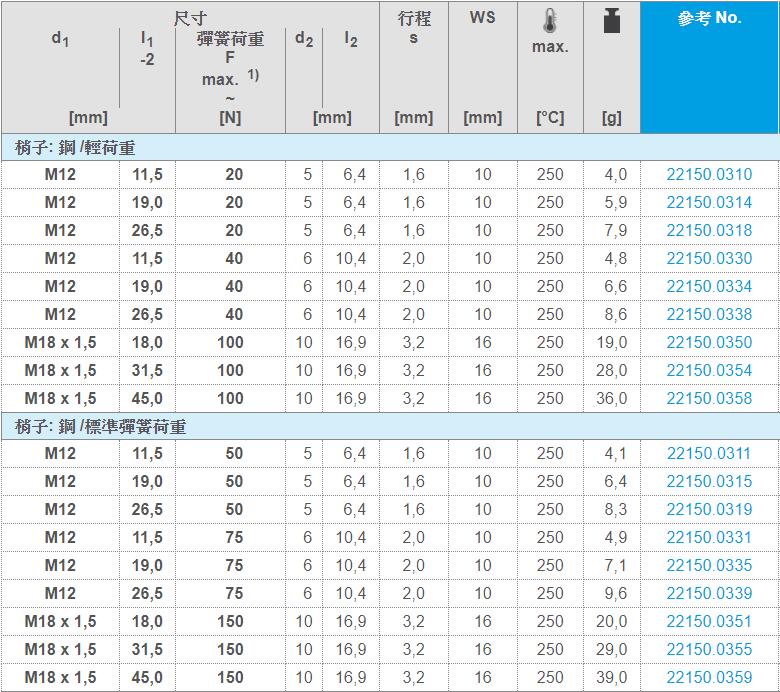
Task: Click the weight icon in header
Action: [611, 21]
